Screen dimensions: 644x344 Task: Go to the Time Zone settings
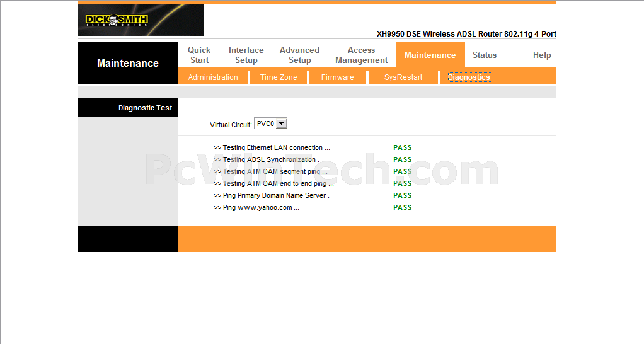pyautogui.click(x=279, y=77)
